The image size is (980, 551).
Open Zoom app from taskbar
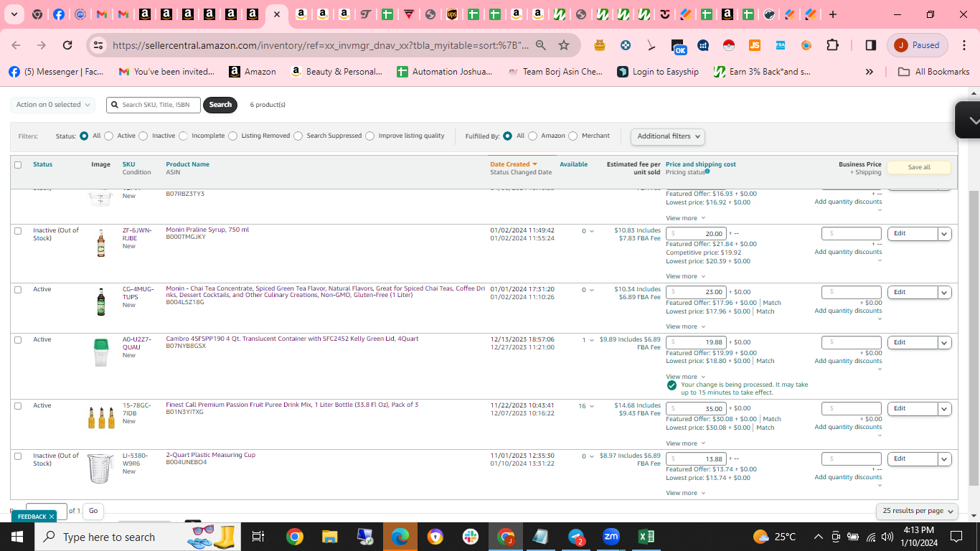(611, 537)
